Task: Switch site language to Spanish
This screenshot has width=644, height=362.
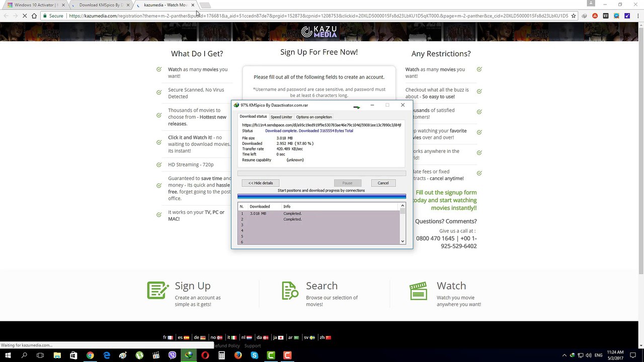Action: 183,337
